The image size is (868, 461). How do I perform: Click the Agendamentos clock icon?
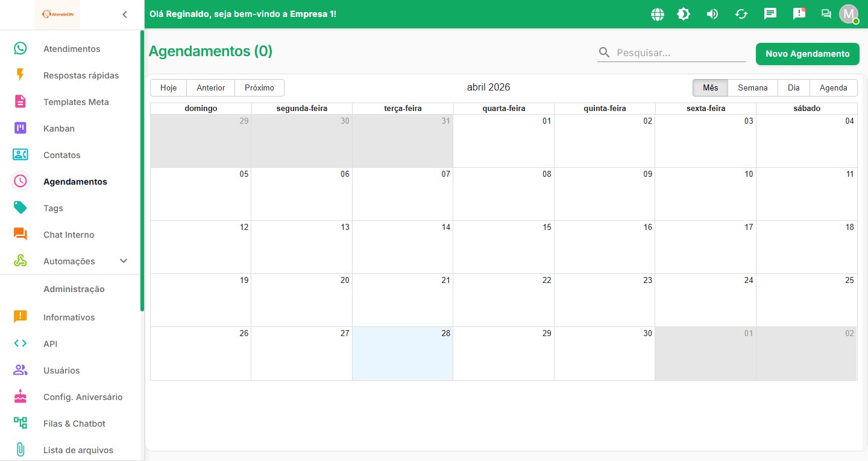[x=20, y=181]
